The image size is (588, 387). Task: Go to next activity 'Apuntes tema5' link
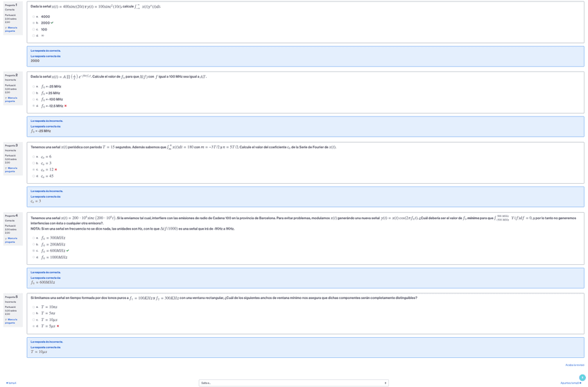[x=571, y=383]
